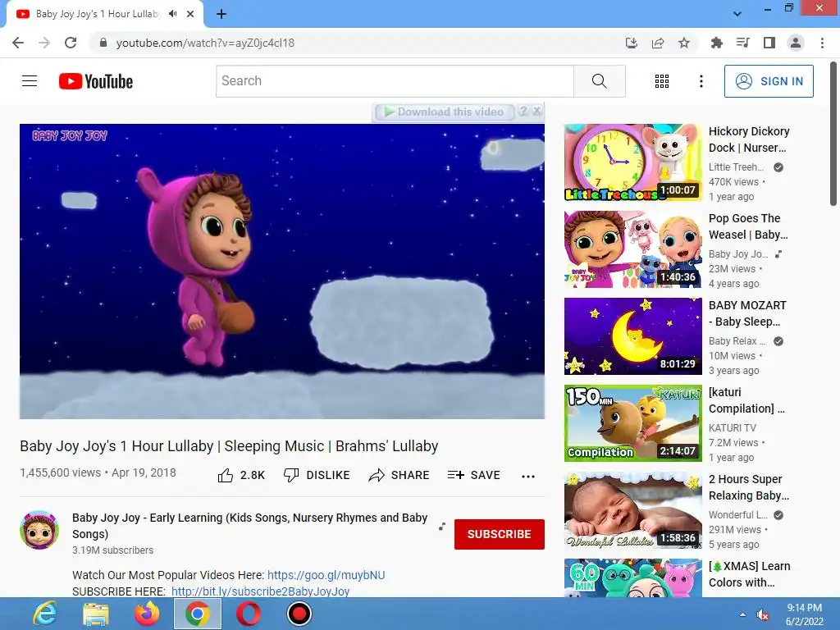The width and height of the screenshot is (840, 630).
Task: Click the address bar URL
Action: click(205, 43)
